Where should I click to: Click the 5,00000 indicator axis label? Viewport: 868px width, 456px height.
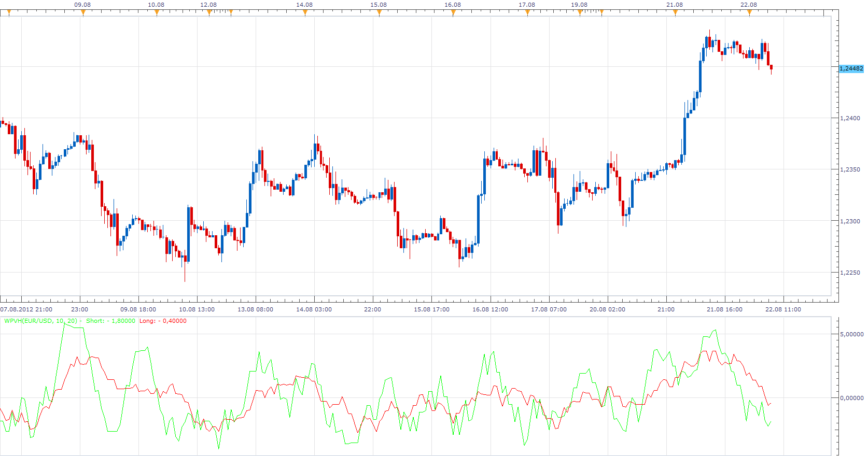coord(852,334)
